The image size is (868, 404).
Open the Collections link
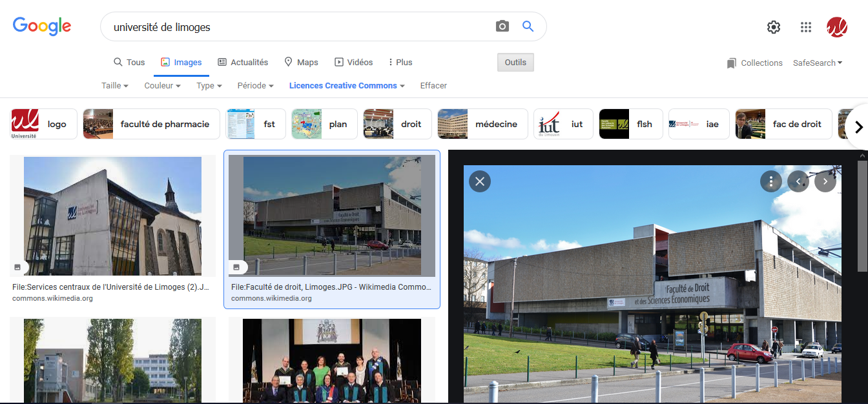[754, 63]
